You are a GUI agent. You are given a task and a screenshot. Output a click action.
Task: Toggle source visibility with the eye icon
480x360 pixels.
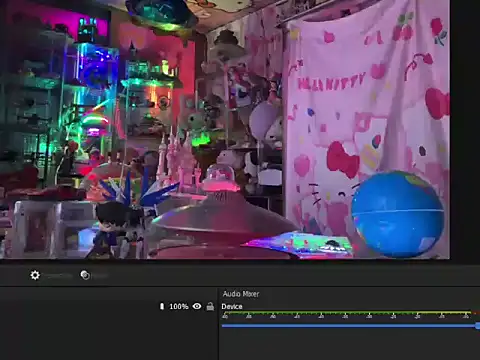point(197,306)
